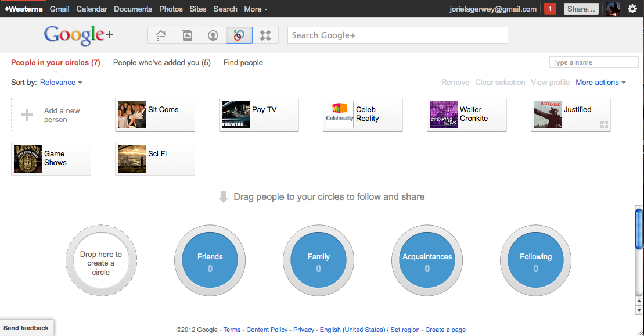This screenshot has height=336, width=644.
Task: Select the Celeb Reality thumbnail
Action: [x=340, y=115]
